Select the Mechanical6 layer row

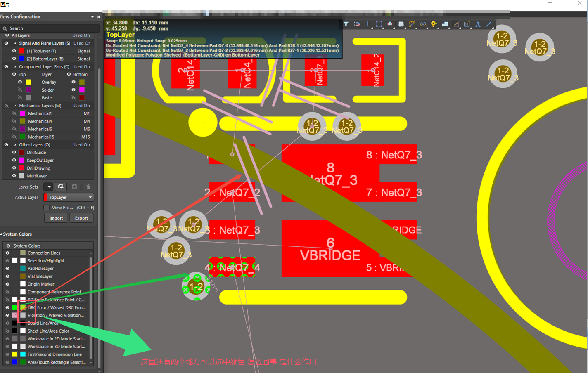(x=49, y=129)
